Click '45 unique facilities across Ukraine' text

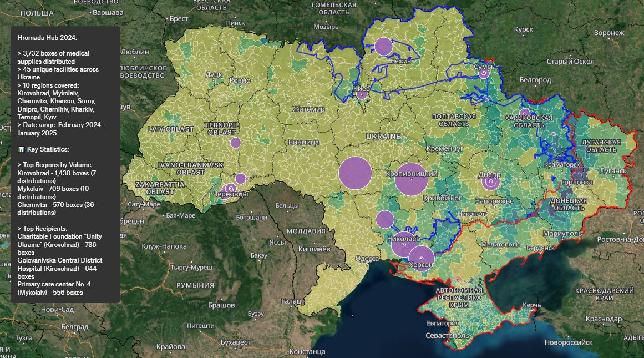coord(58,73)
